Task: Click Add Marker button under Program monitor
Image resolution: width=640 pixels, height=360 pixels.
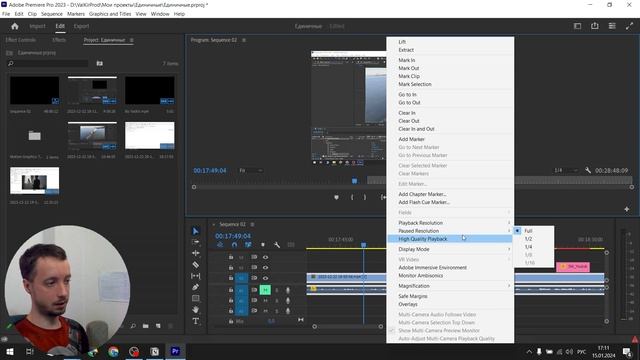Action: click(x=336, y=197)
